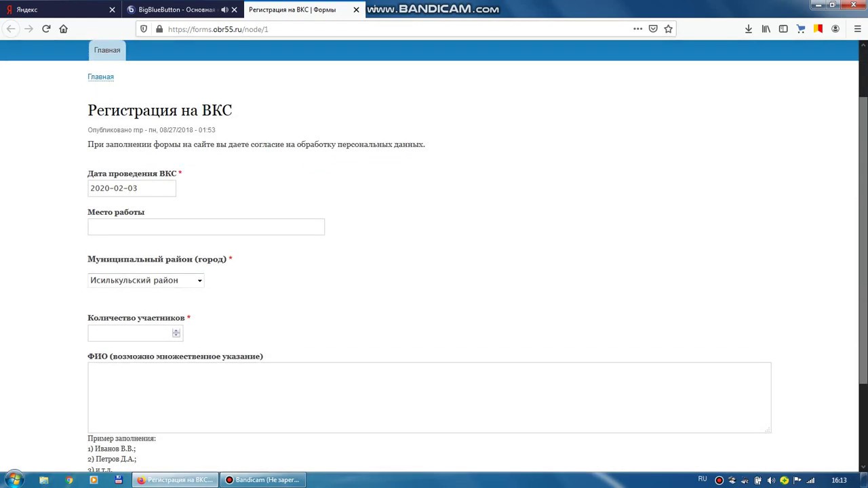868x488 pixels.
Task: Open Firefox hamburger menu
Action: tap(858, 29)
